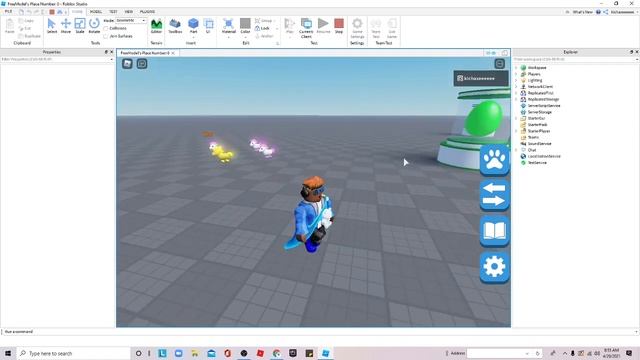Open the Color dropdown arrow

[x=245, y=37]
